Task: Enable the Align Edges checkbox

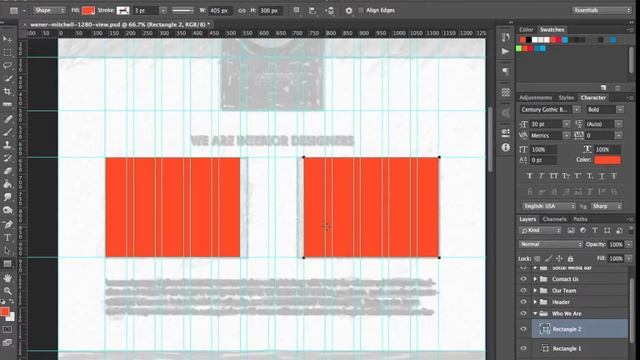Action: pos(361,11)
